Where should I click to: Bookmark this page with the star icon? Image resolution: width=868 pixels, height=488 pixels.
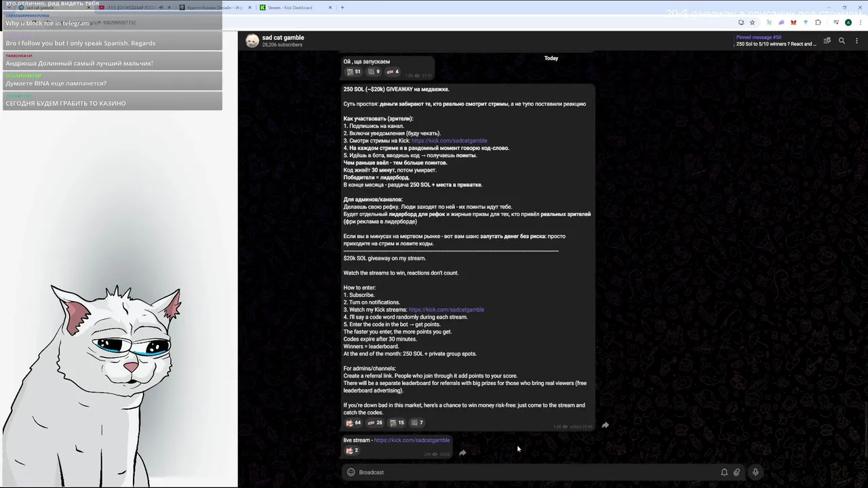pyautogui.click(x=752, y=22)
